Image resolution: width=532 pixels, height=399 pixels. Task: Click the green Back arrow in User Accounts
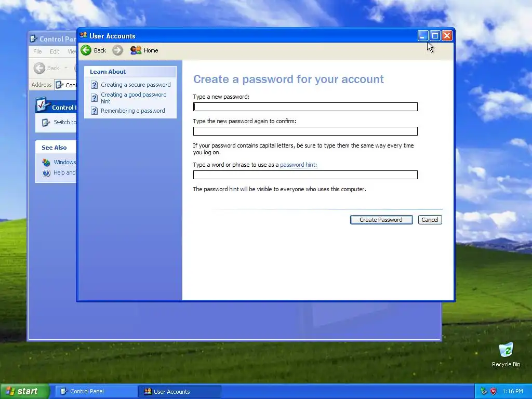tap(86, 50)
